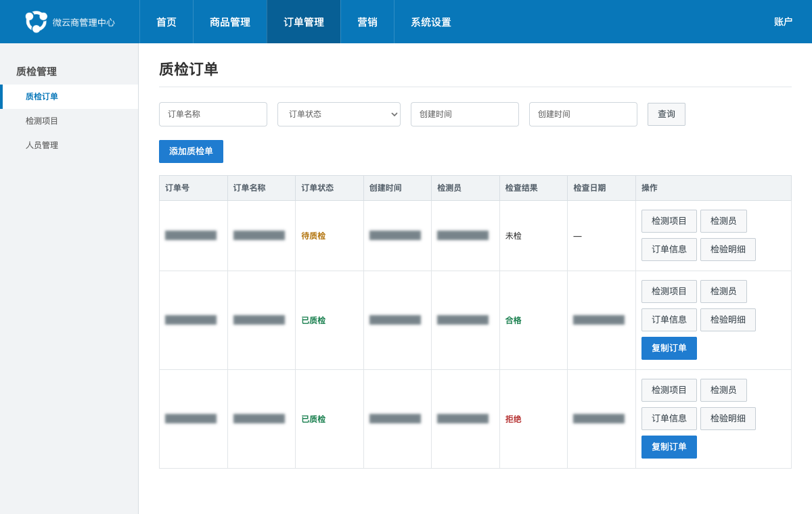Open the 系统设置 nav tab
The width and height of the screenshot is (812, 514).
tap(431, 22)
